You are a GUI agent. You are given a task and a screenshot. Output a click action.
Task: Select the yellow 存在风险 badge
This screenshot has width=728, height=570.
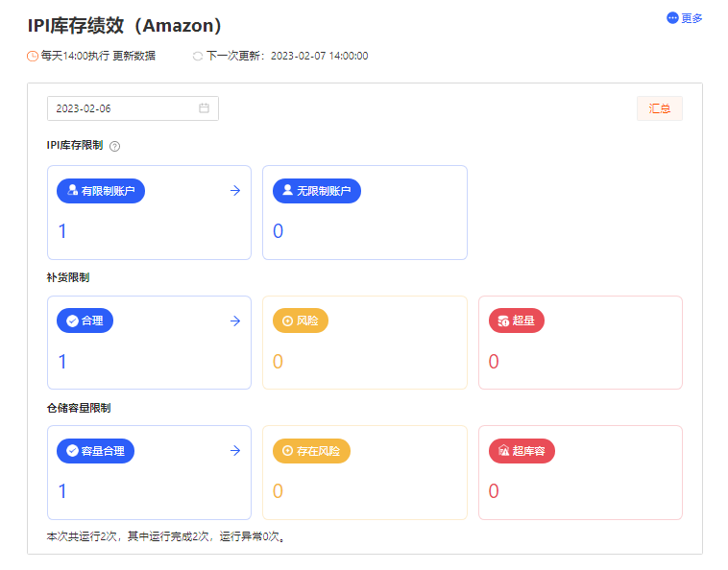click(311, 451)
